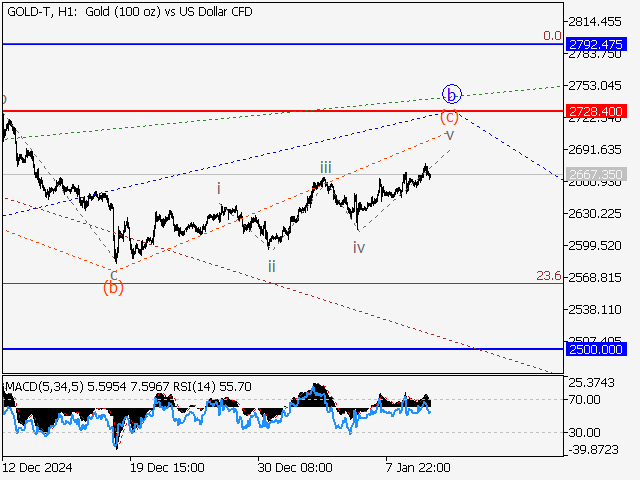The width and height of the screenshot is (640, 480).
Task: Click the blue 2792.475 price tag
Action: coord(596,44)
